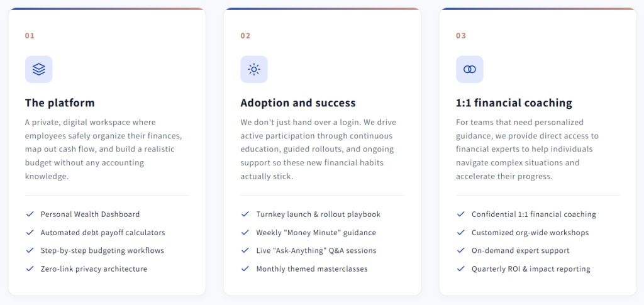
Task: Click the sun icon above Adoption and success
Action: coord(254,69)
